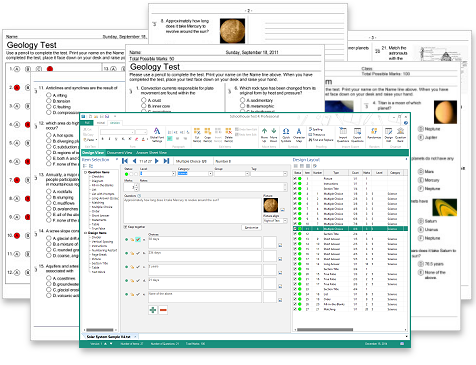Open Find and Replace
The width and height of the screenshot is (476, 365).
tap(321, 140)
